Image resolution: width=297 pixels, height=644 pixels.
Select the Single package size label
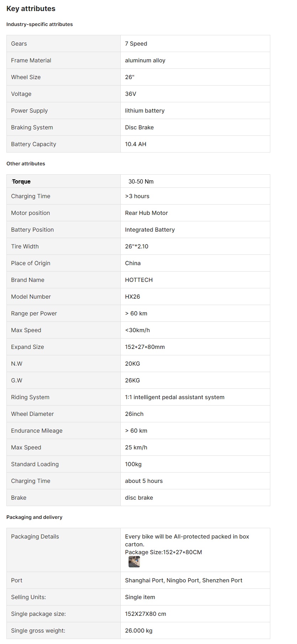pos(38,614)
